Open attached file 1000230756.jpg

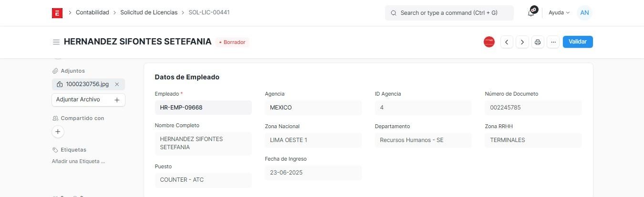(87, 84)
